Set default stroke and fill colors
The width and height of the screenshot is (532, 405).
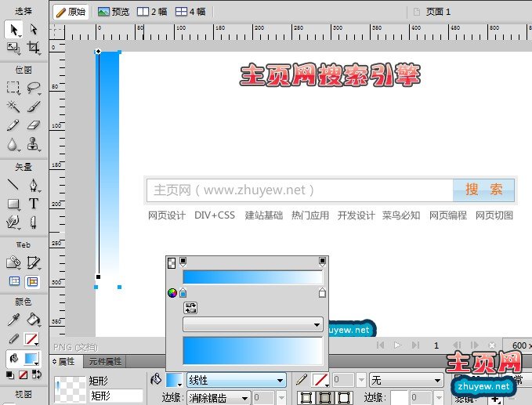pos(10,374)
